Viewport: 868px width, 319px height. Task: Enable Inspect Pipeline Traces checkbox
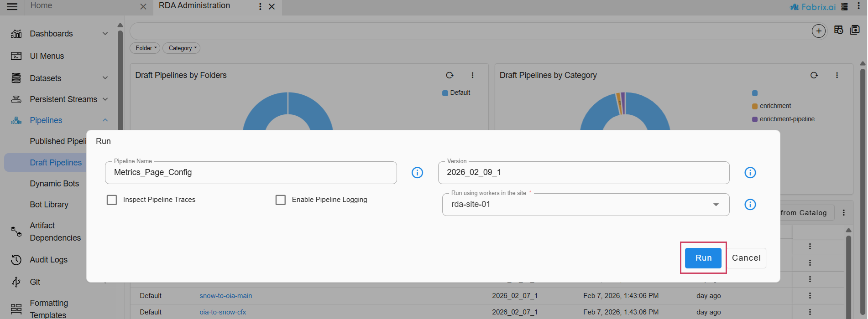[112, 200]
